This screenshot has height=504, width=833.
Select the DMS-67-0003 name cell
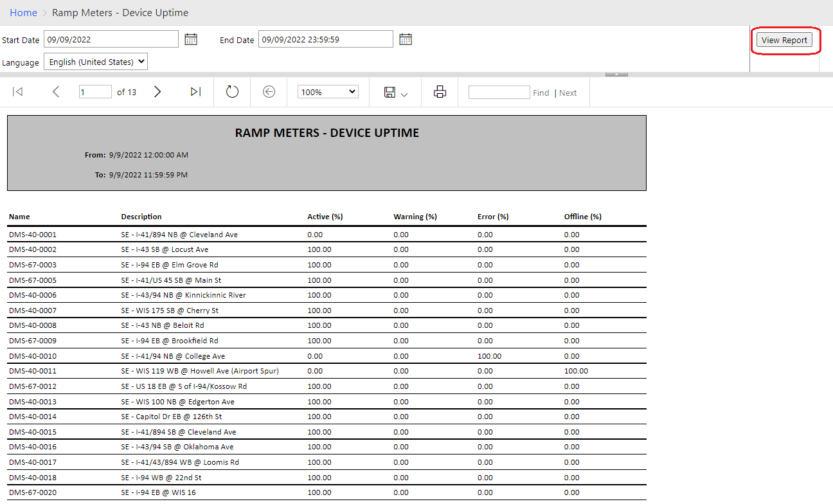33,265
